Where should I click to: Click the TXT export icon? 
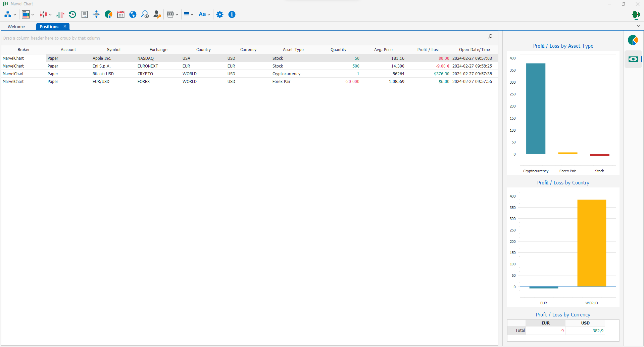coord(170,14)
